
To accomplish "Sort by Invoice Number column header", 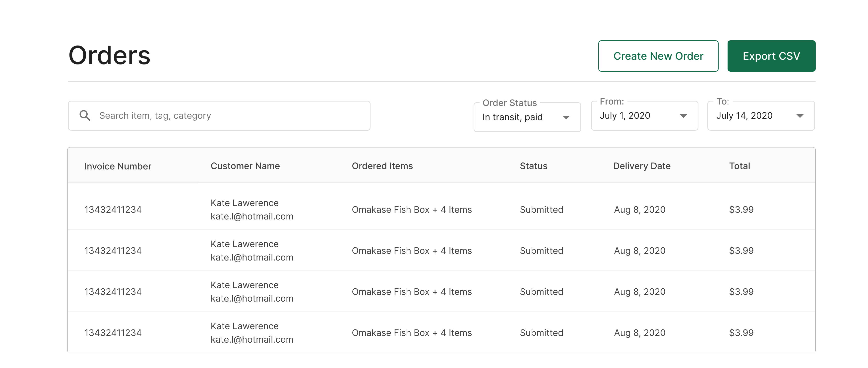I will [x=118, y=166].
